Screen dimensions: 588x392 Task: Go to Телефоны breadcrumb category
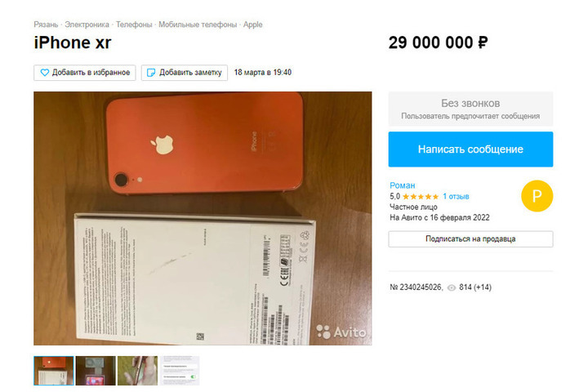click(x=134, y=24)
